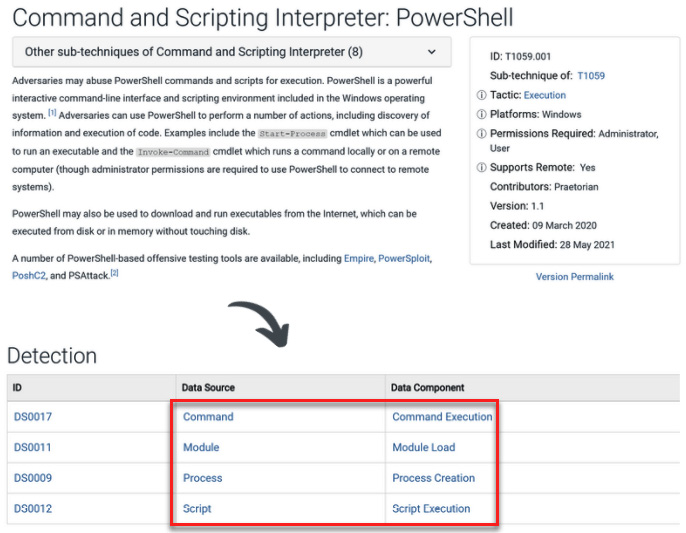
Task: Click the Data Component column header
Action: pos(427,388)
